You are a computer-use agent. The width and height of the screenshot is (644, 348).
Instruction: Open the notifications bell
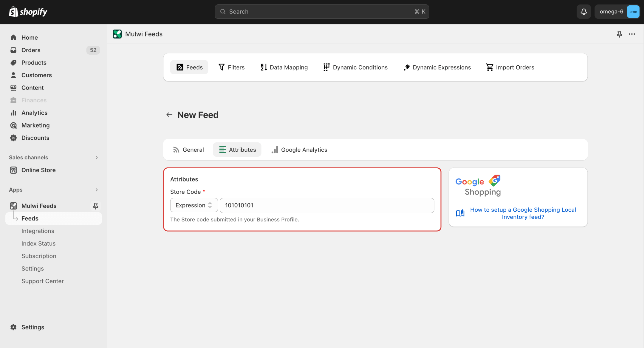[583, 12]
